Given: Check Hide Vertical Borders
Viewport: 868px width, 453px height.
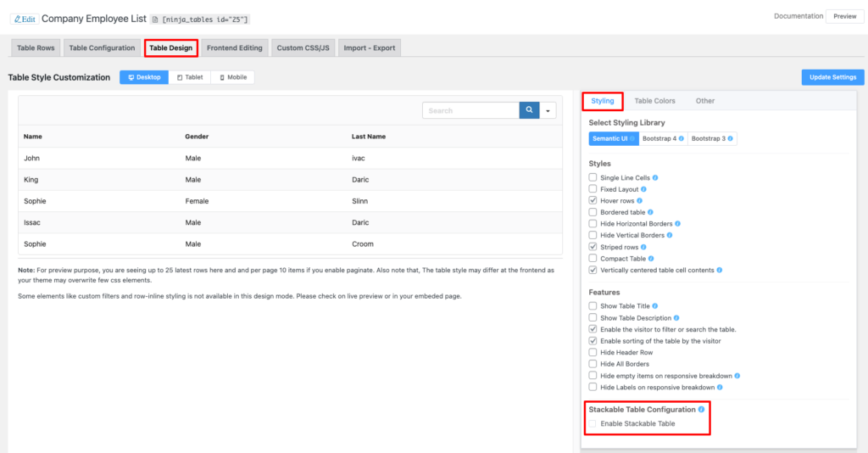Looking at the screenshot, I should point(593,235).
